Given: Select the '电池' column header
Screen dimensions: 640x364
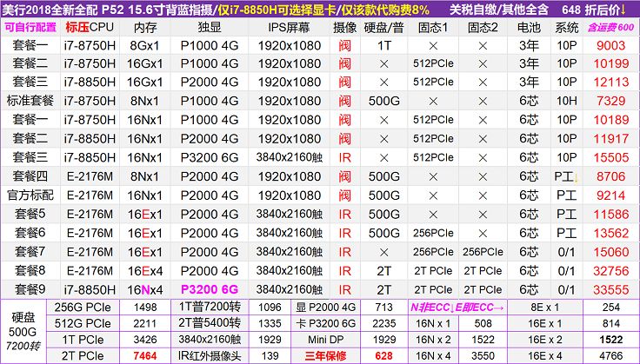Looking at the screenshot, I should [x=529, y=28].
